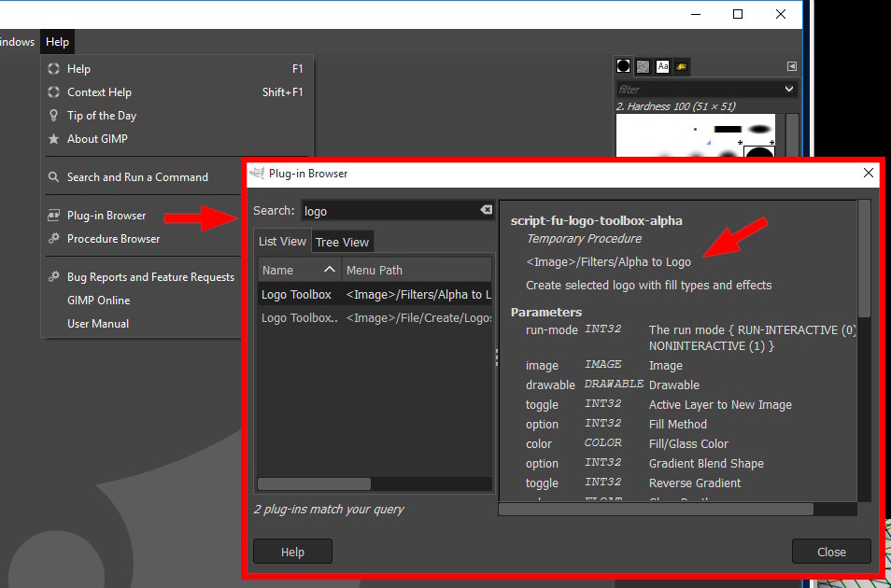Choose Context Help menu entry
891x588 pixels.
(177, 92)
